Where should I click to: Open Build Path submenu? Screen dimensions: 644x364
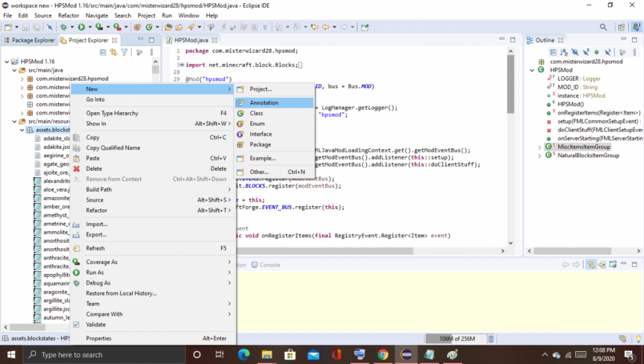153,189
